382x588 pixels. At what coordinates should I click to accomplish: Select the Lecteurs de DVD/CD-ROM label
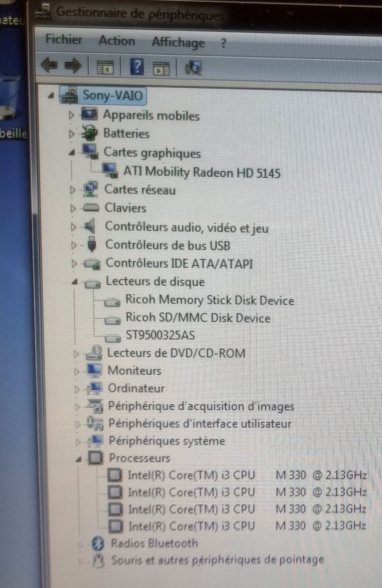(176, 353)
